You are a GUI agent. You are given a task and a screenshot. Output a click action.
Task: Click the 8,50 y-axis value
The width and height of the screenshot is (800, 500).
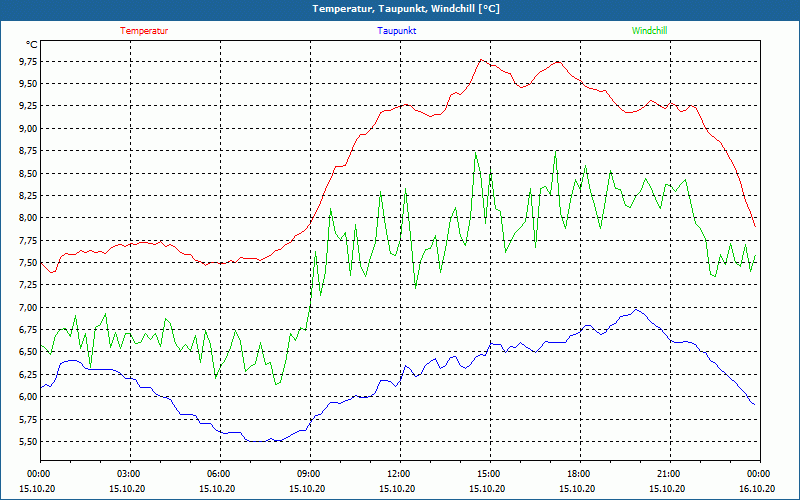pyautogui.click(x=28, y=173)
